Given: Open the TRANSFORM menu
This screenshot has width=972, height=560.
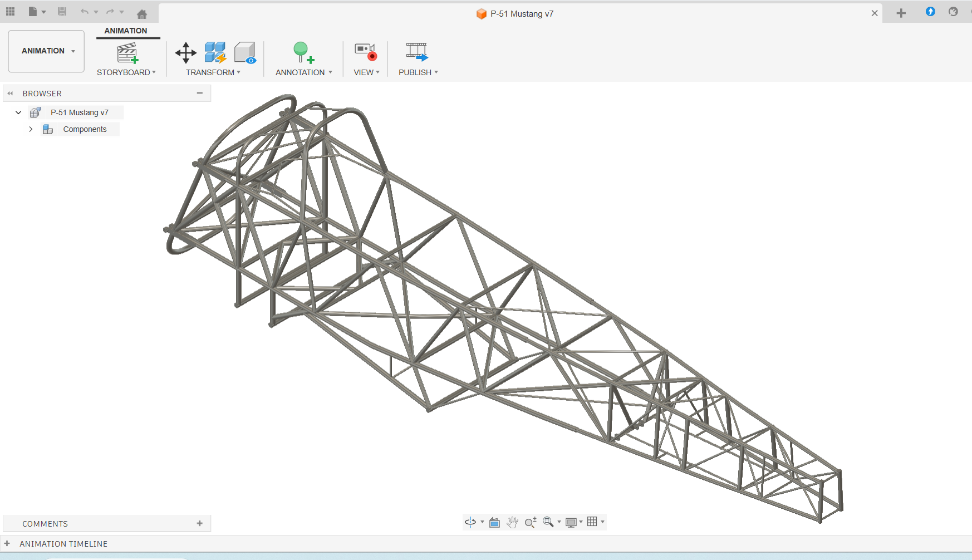Looking at the screenshot, I should [x=213, y=72].
